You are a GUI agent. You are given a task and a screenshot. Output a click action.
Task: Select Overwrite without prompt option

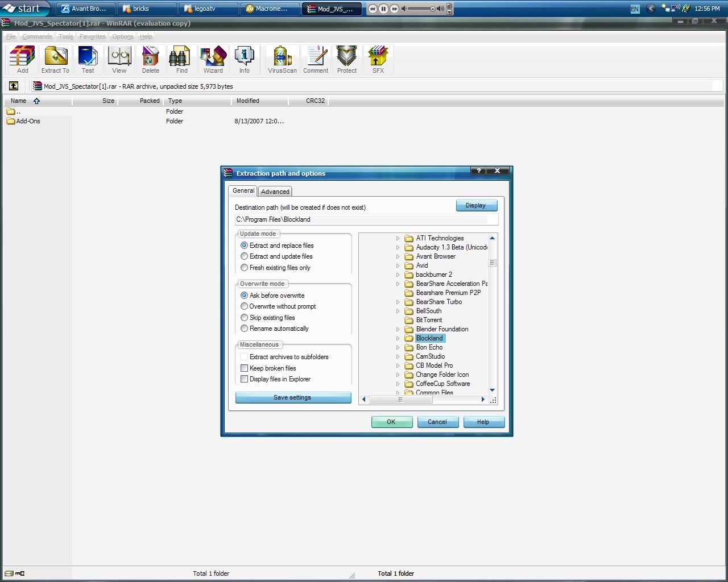(278, 306)
